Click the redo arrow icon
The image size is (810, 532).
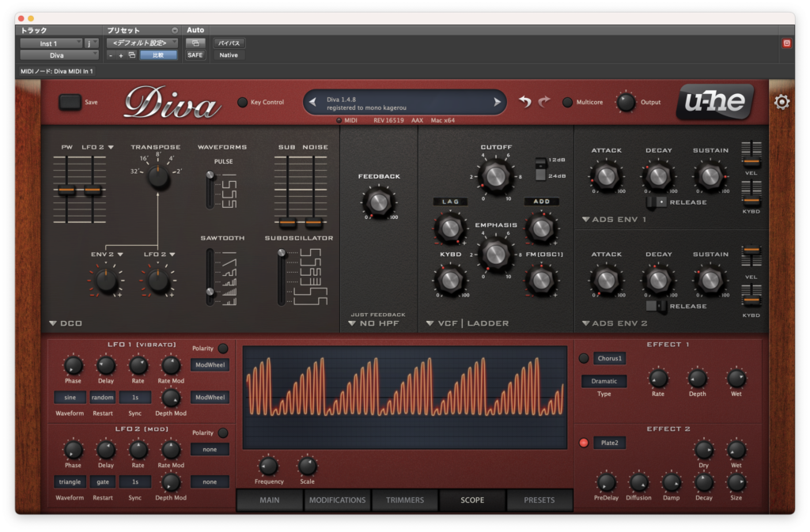pos(544,102)
